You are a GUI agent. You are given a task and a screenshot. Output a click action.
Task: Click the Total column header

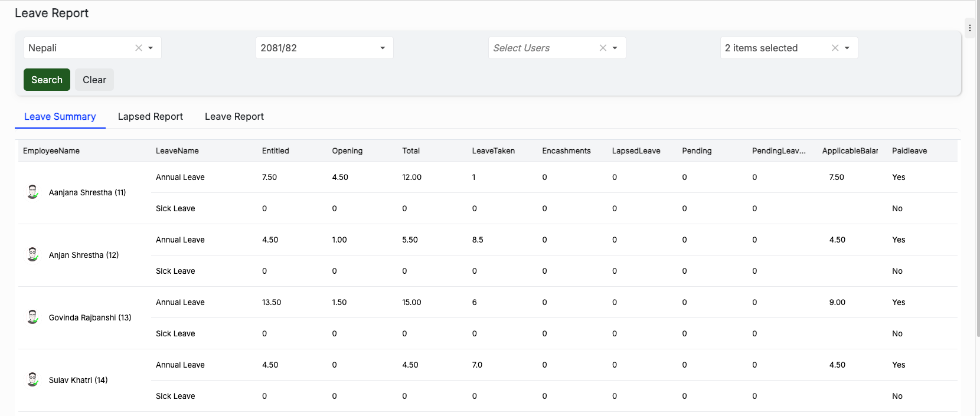[x=411, y=151]
